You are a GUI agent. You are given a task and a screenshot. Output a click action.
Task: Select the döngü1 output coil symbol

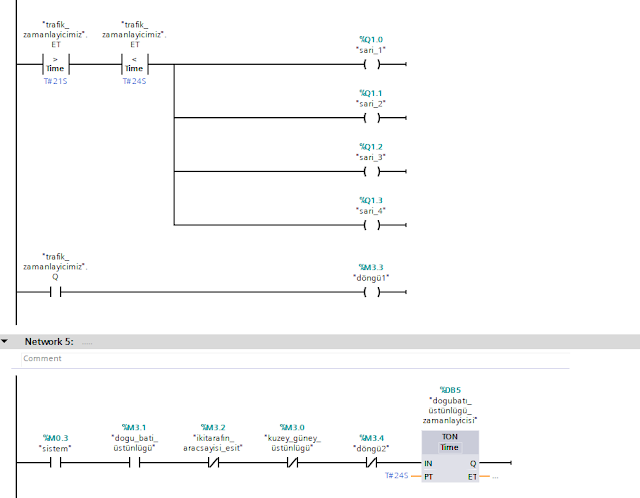(x=371, y=292)
